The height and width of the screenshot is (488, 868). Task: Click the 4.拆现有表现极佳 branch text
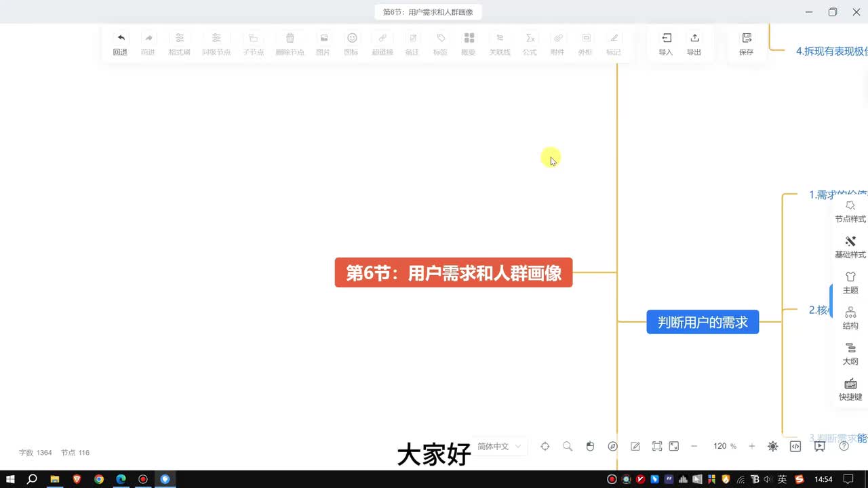(x=832, y=51)
